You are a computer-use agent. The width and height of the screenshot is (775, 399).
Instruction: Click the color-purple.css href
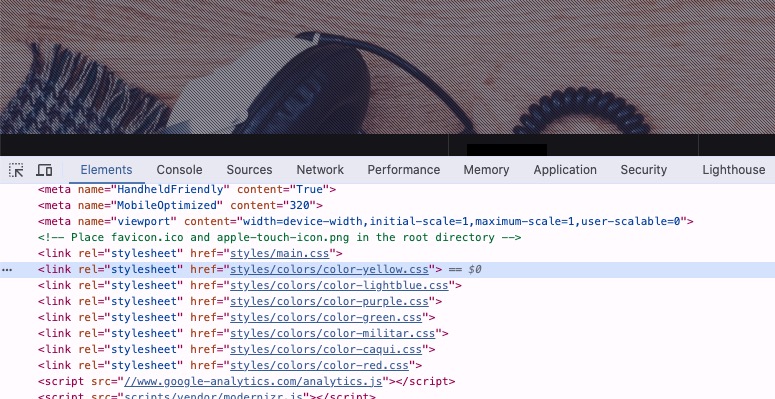(329, 301)
